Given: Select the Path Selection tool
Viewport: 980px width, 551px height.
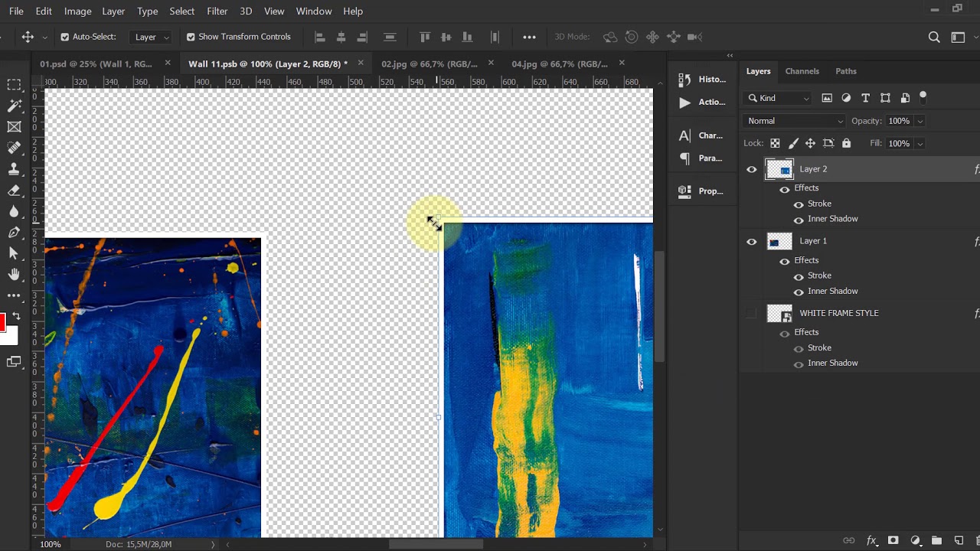Looking at the screenshot, I should click(14, 253).
